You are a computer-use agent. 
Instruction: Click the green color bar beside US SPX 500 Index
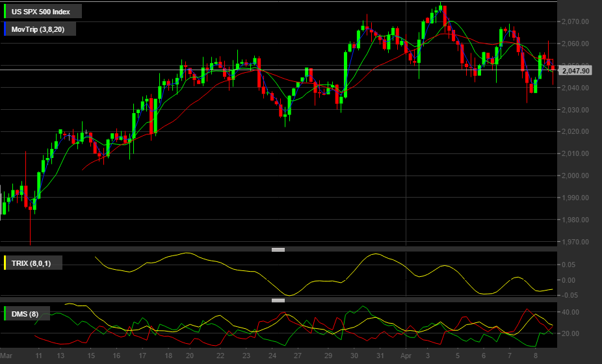[x=5, y=11]
